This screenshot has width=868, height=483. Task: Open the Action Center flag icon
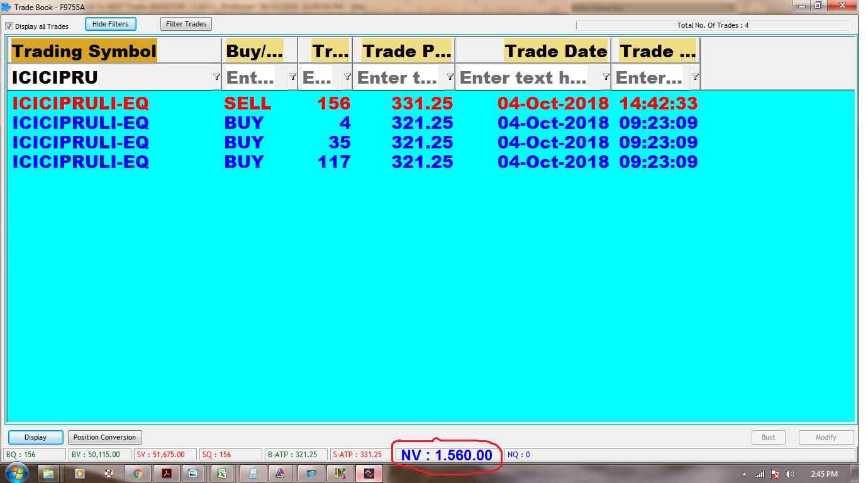pyautogui.click(x=775, y=474)
